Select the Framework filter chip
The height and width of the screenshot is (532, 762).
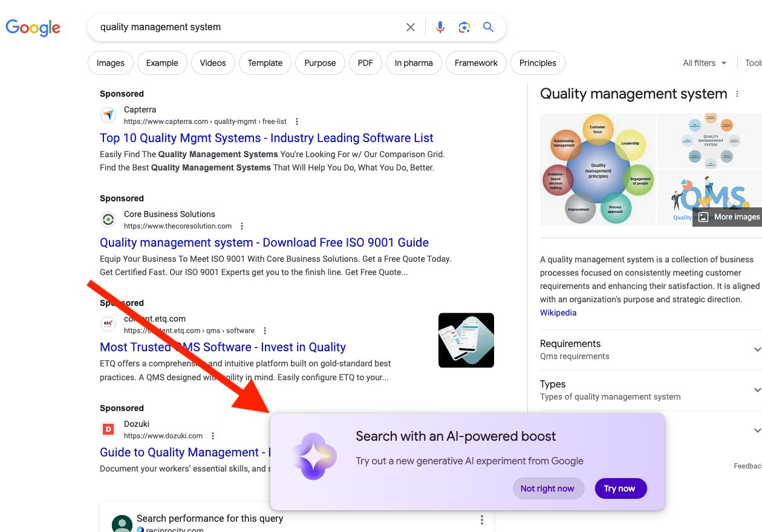476,63
